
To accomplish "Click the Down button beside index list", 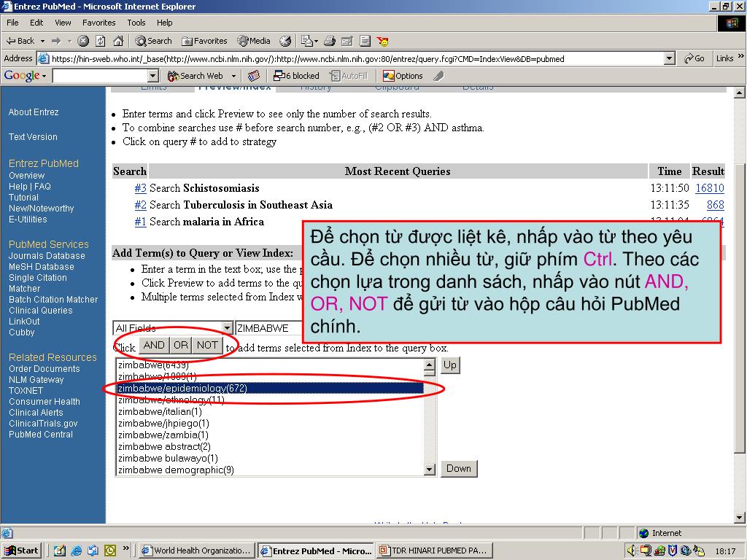I will pos(459,469).
